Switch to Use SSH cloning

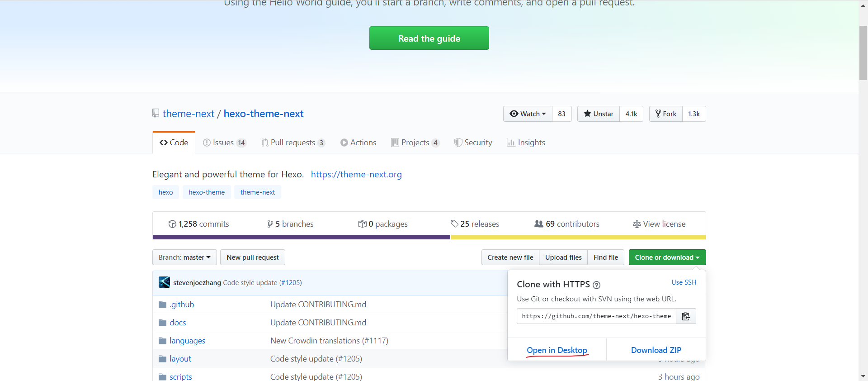pyautogui.click(x=684, y=282)
